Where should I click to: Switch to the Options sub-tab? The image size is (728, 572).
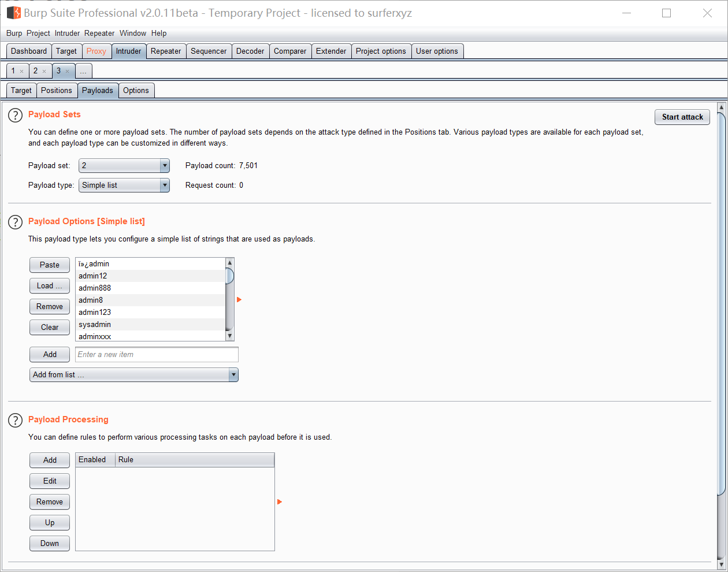pos(136,91)
